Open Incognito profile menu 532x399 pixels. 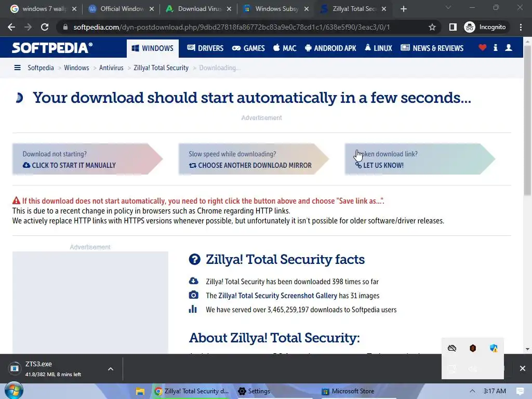485,27
